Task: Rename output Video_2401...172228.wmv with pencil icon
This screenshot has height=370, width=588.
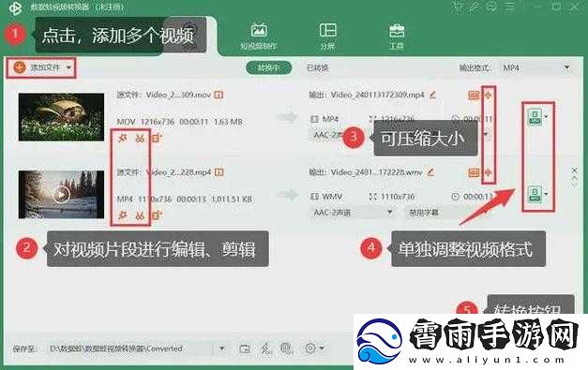Action: (x=430, y=172)
